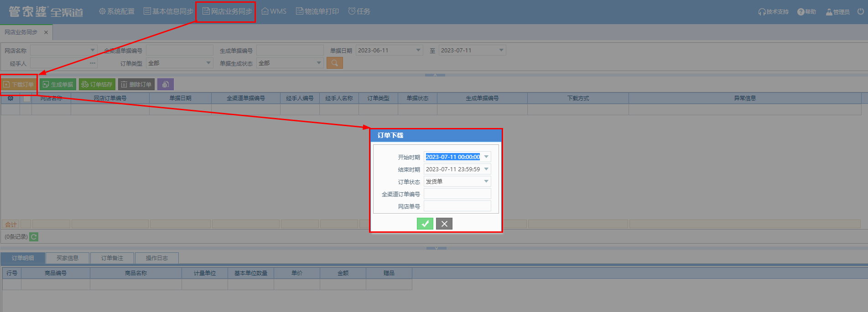Click the 技术支持 headset icon
The height and width of the screenshot is (312, 868).
762,12
